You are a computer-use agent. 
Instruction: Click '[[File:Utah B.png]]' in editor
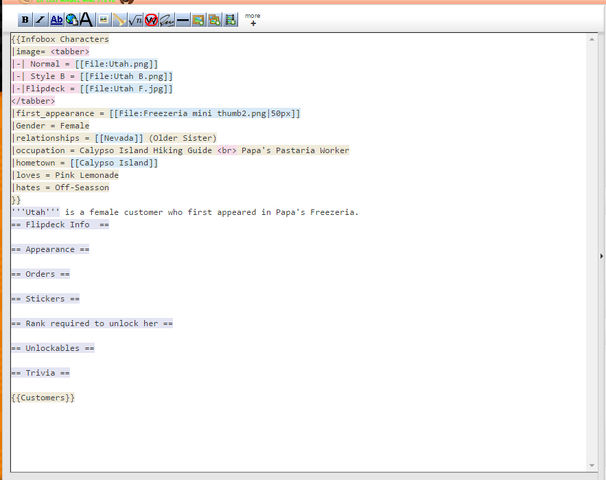click(126, 76)
